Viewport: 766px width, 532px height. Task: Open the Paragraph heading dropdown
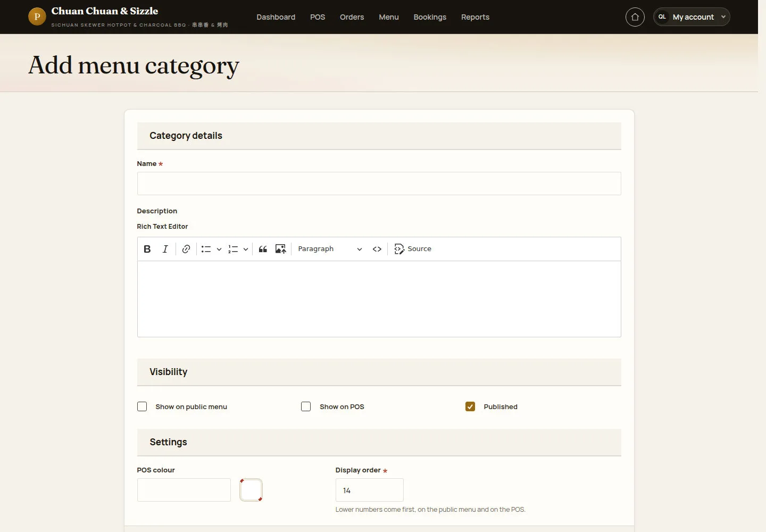(x=330, y=249)
